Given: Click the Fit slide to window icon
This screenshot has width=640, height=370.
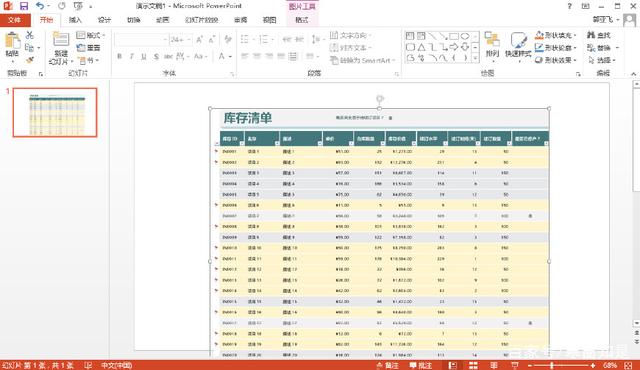Looking at the screenshot, I should point(629,365).
